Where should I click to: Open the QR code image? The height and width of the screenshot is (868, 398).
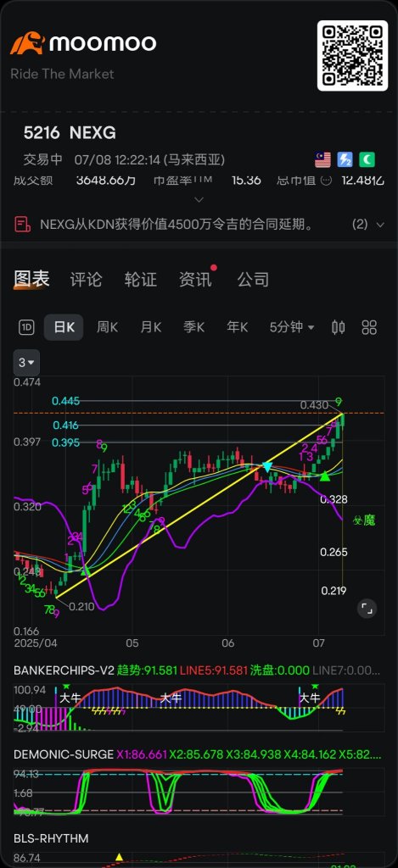point(352,55)
